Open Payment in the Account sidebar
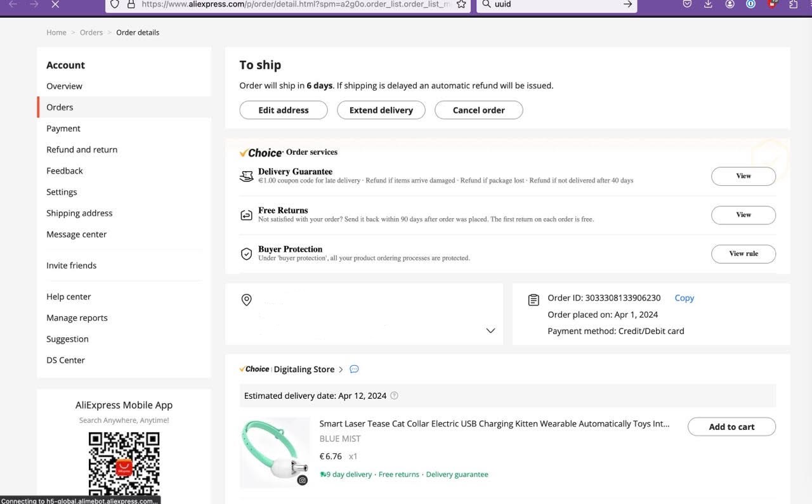This screenshot has height=504, width=812. coord(63,129)
